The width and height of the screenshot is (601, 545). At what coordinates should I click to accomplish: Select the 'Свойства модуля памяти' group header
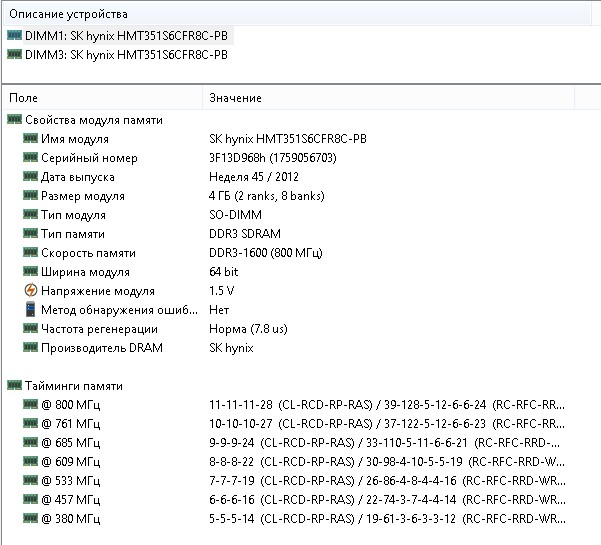[94, 120]
